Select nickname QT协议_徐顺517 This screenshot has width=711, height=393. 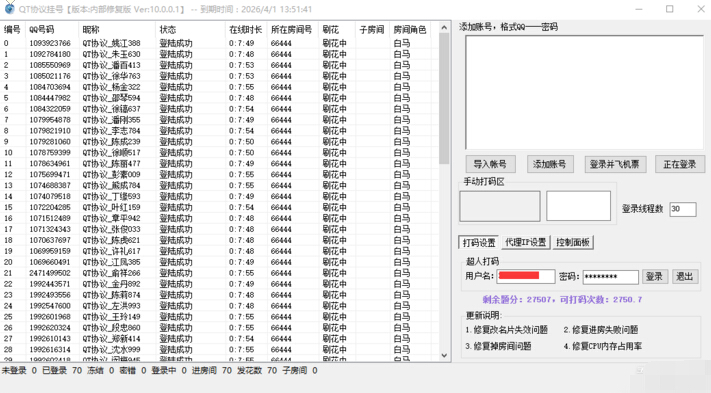(112, 153)
